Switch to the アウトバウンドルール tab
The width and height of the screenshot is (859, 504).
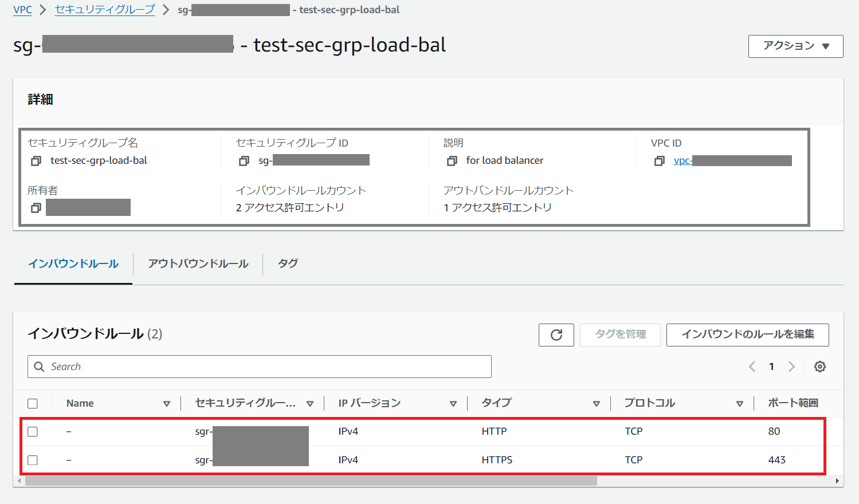198,264
